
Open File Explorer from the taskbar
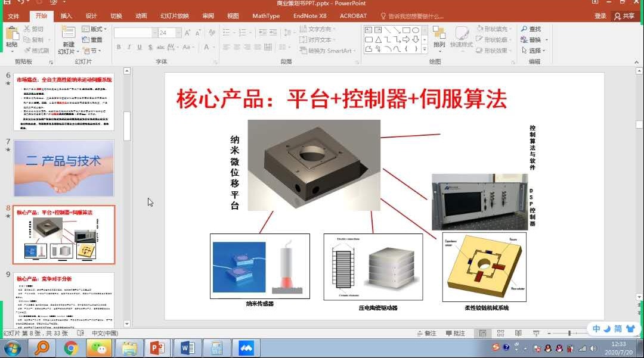pyautogui.click(x=129, y=348)
